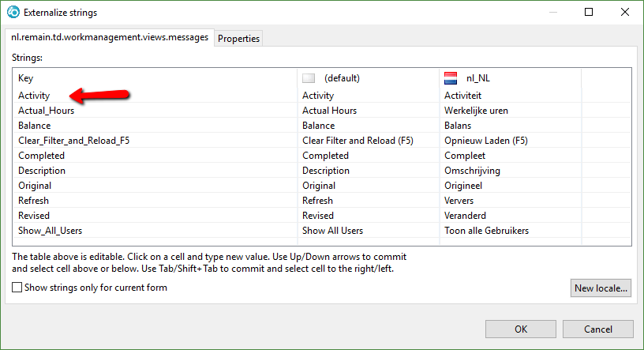Screen dimensions: 644x350
Task: Select the Clear_Filter_and_Reload_F5 key cell
Action: (x=73, y=141)
